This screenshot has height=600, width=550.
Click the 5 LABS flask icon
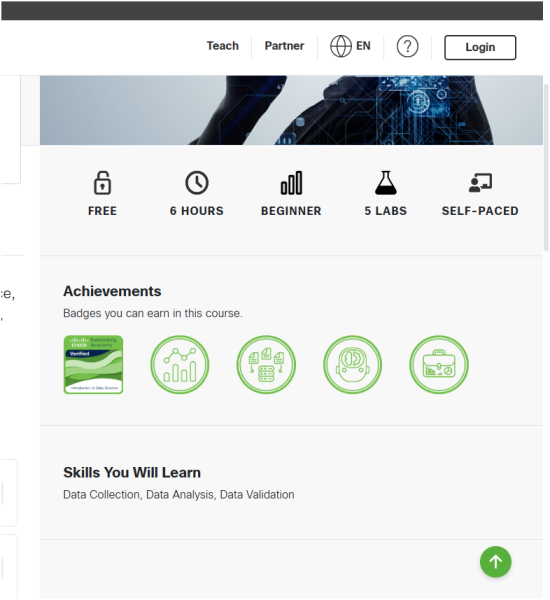[x=386, y=183]
